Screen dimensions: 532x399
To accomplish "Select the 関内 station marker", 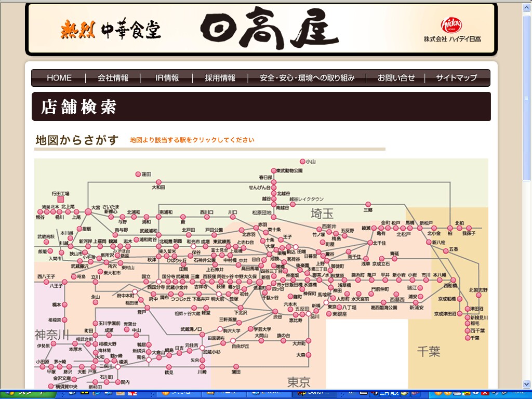I will [118, 382].
